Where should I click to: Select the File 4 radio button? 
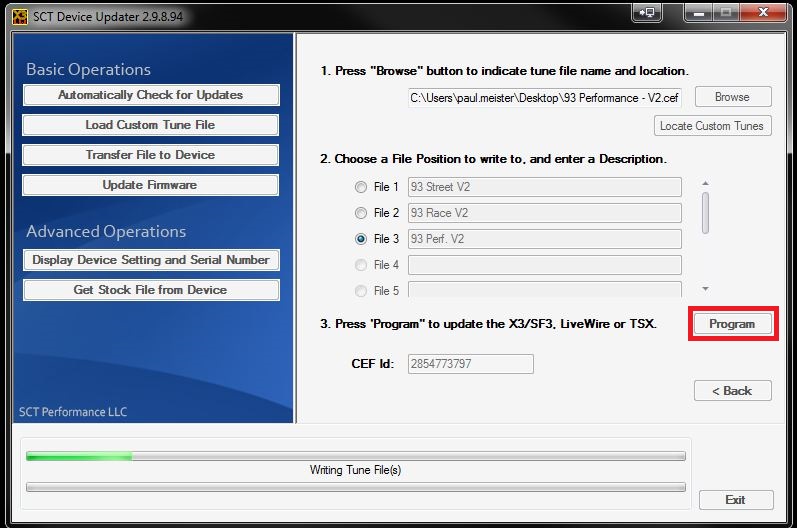361,265
